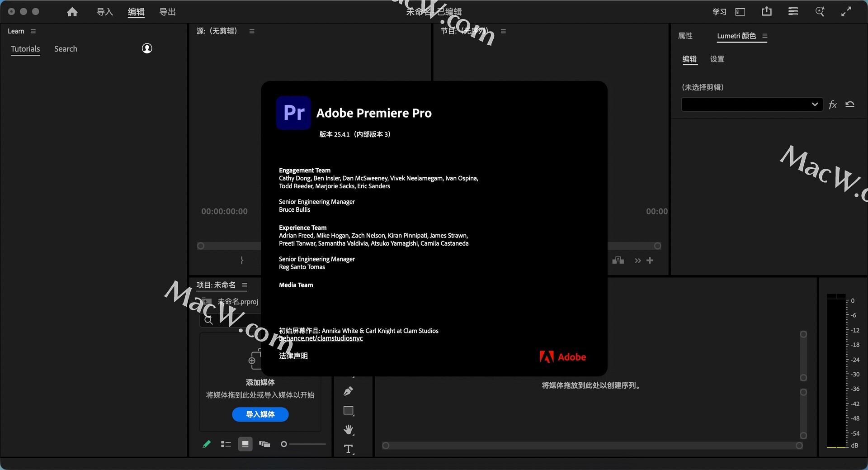Viewport: 868px width, 470px height.
Task: Click the timeline horizontal zoom scrollbar
Action: (592, 446)
